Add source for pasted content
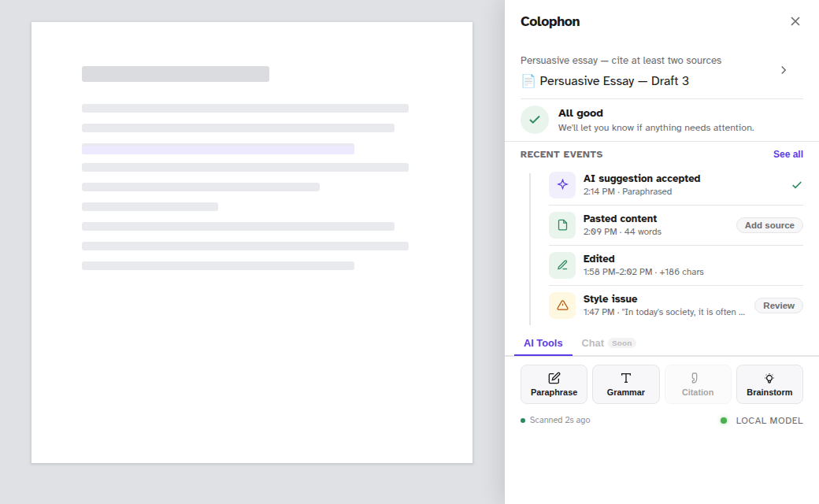This screenshot has width=819, height=504. point(769,225)
